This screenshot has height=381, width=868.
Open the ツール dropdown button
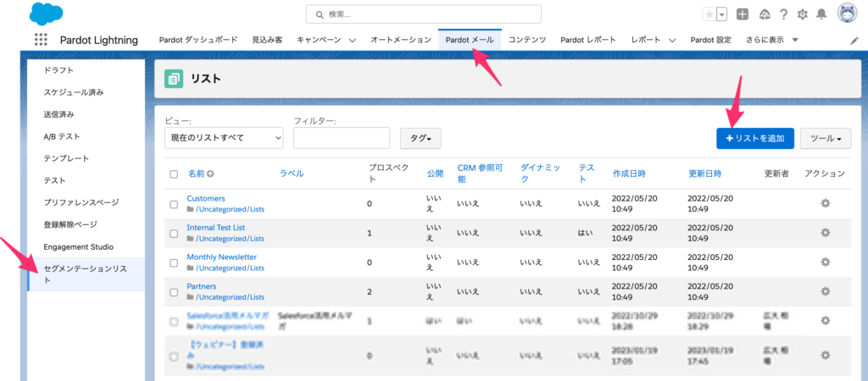[826, 138]
